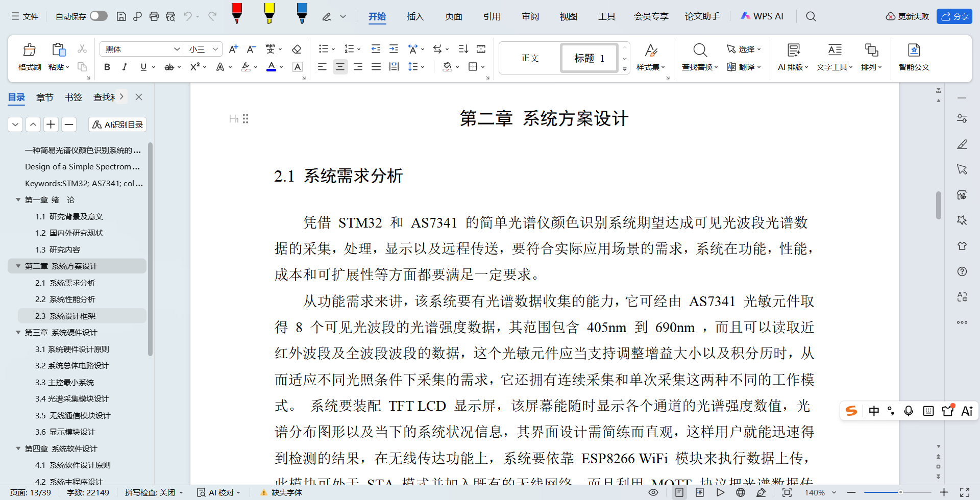Viewport: 980px width, 500px height.
Task: Click Decrease font size icon
Action: coord(251,49)
